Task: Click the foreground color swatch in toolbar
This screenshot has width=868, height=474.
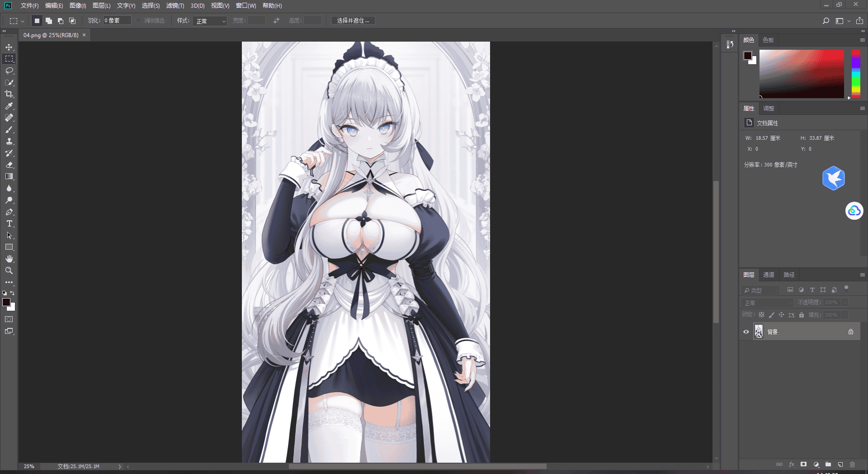Action: 6,302
